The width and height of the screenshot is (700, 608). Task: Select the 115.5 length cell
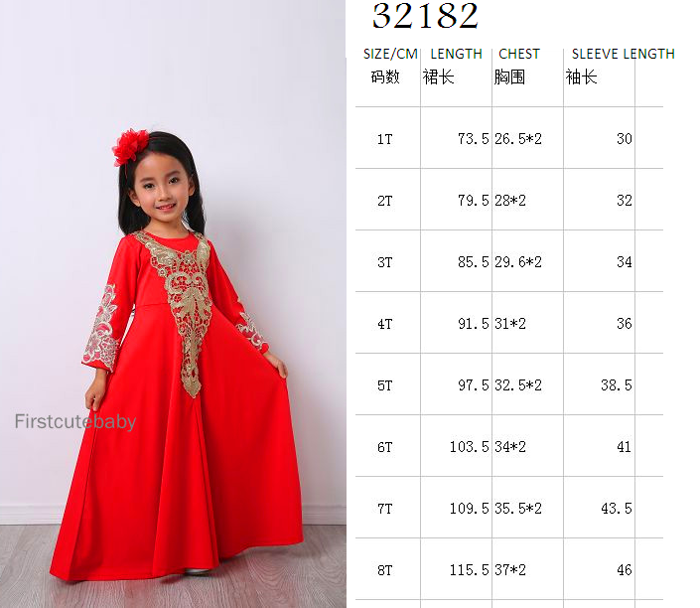point(469,570)
